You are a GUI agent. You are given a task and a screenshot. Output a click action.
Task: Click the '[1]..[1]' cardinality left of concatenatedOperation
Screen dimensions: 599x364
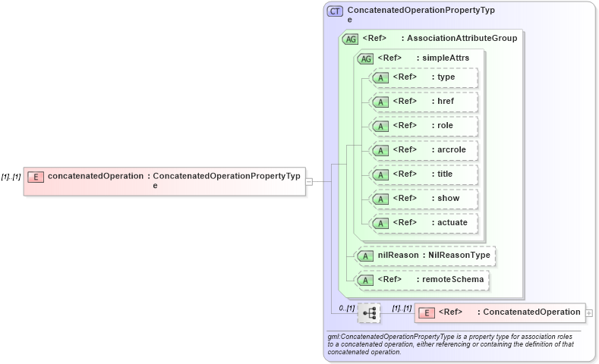pyautogui.click(x=11, y=177)
